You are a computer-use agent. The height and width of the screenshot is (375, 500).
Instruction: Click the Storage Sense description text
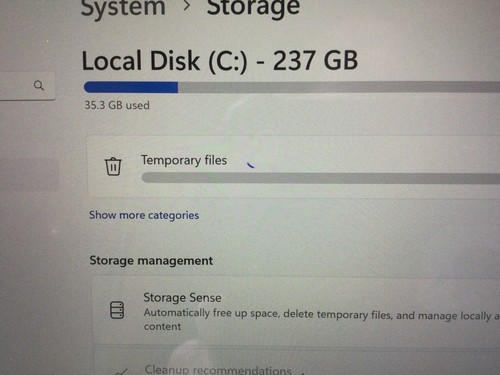click(322, 319)
